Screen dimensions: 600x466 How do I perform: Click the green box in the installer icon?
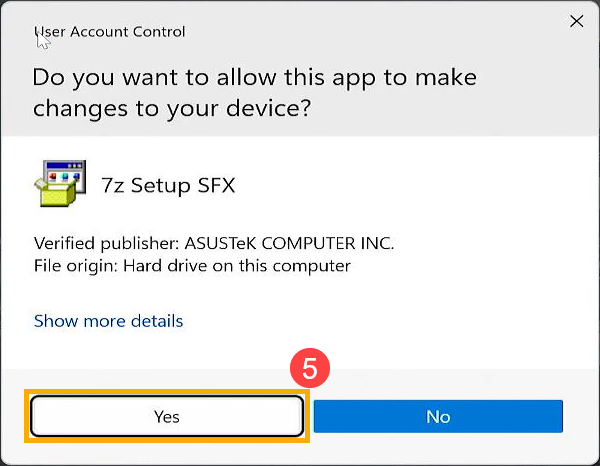click(55, 192)
